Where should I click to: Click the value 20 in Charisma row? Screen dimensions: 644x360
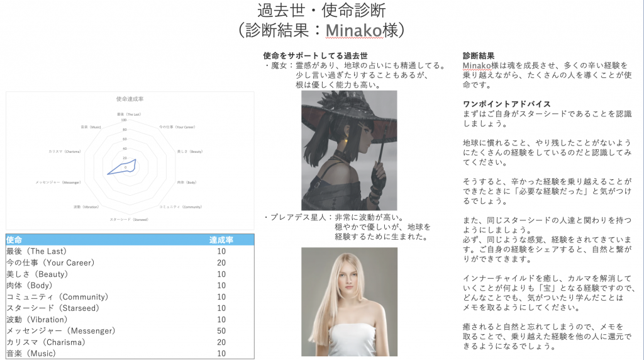coord(221,342)
